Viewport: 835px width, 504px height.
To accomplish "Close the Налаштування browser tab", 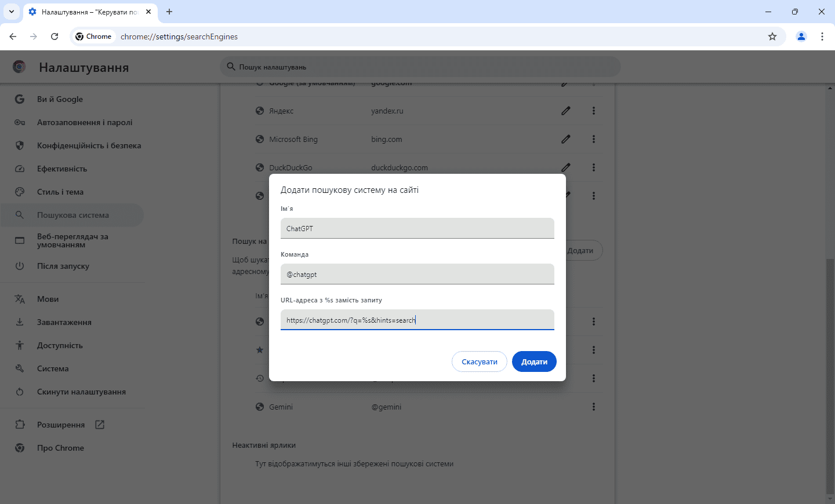I will [x=148, y=12].
